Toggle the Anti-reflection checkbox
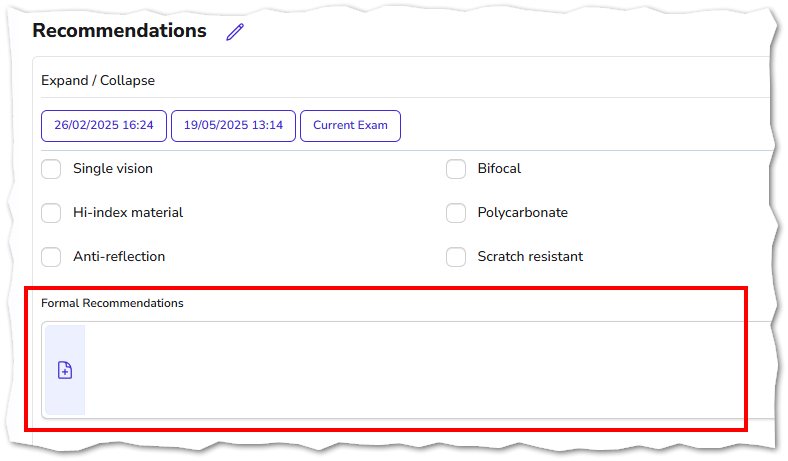The image size is (788, 461). tap(51, 257)
